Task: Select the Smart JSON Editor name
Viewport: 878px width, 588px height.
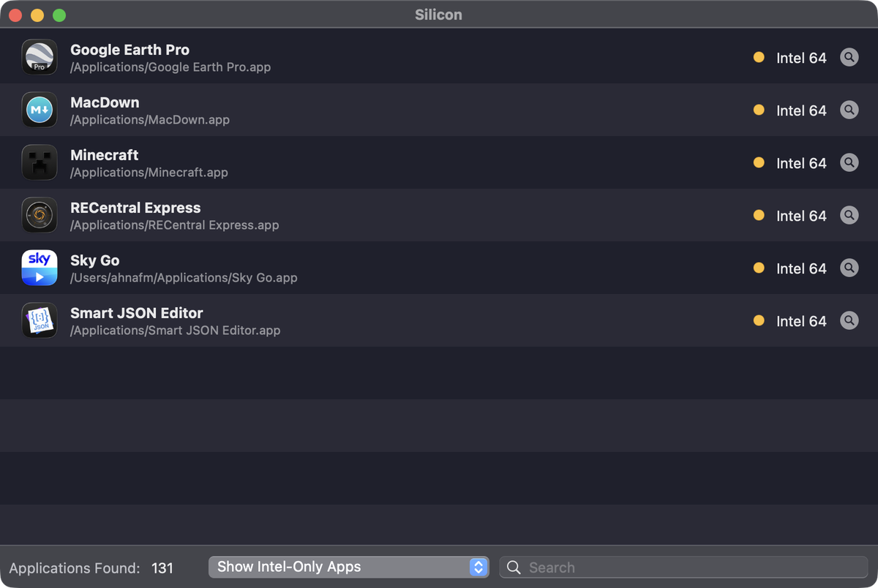Action: [x=137, y=313]
